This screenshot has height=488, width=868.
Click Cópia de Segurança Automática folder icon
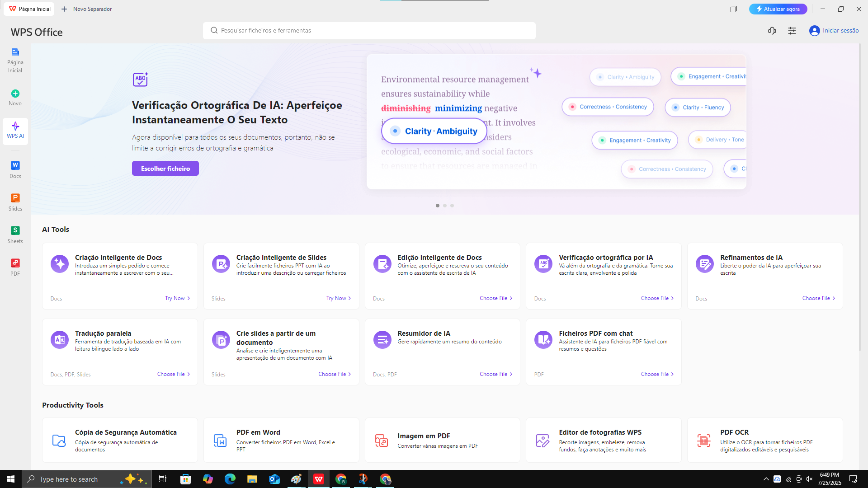pyautogui.click(x=59, y=440)
